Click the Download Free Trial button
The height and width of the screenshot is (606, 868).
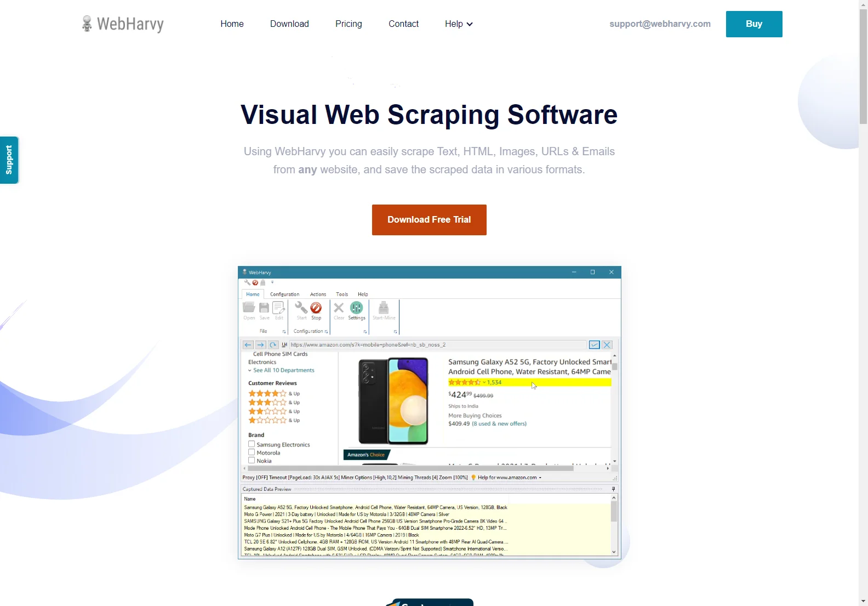pyautogui.click(x=429, y=220)
